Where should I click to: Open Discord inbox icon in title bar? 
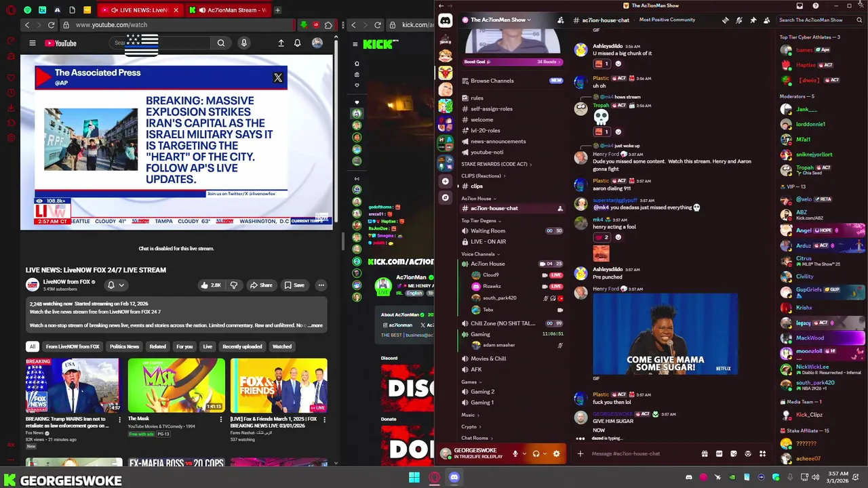(x=800, y=5)
